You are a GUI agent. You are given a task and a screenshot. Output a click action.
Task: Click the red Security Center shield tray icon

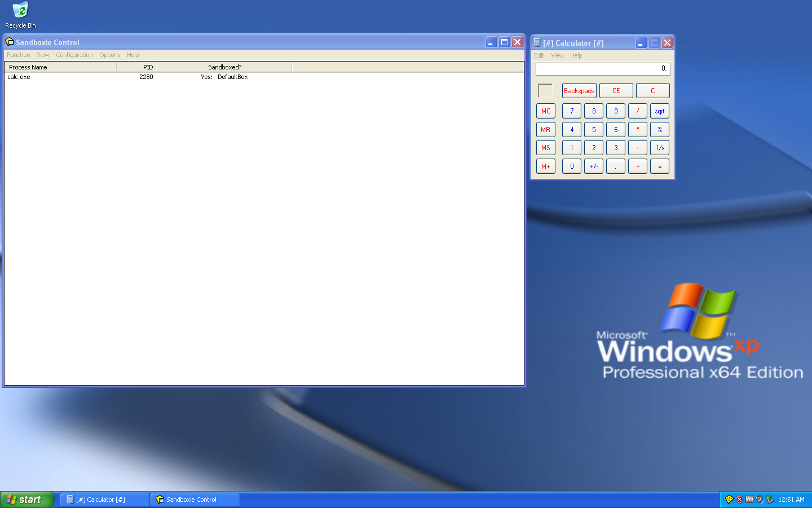coord(739,500)
